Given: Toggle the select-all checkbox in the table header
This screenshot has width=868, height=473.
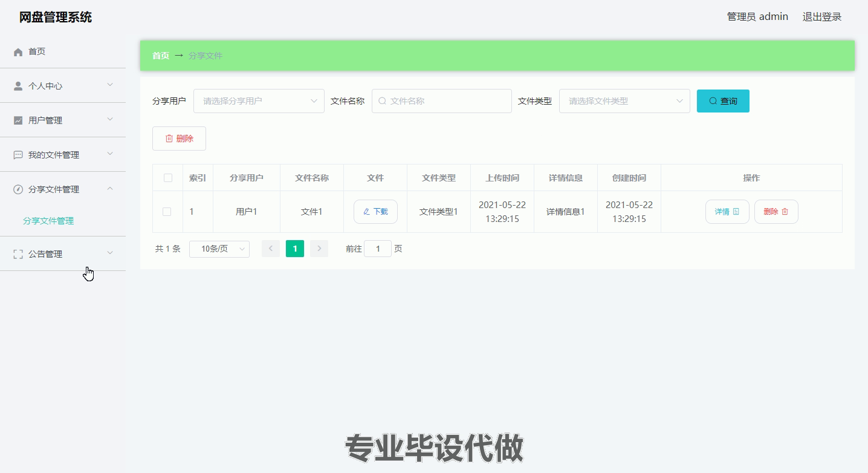Looking at the screenshot, I should tap(168, 178).
